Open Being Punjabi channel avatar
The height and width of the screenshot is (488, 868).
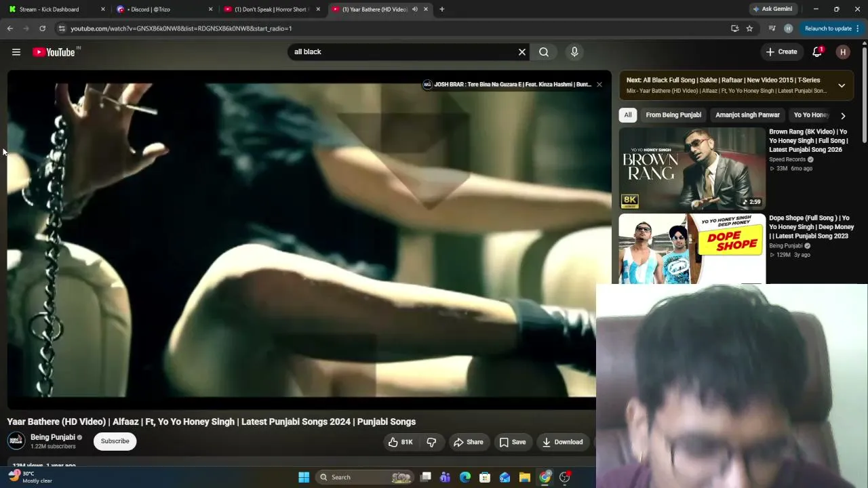pyautogui.click(x=16, y=441)
